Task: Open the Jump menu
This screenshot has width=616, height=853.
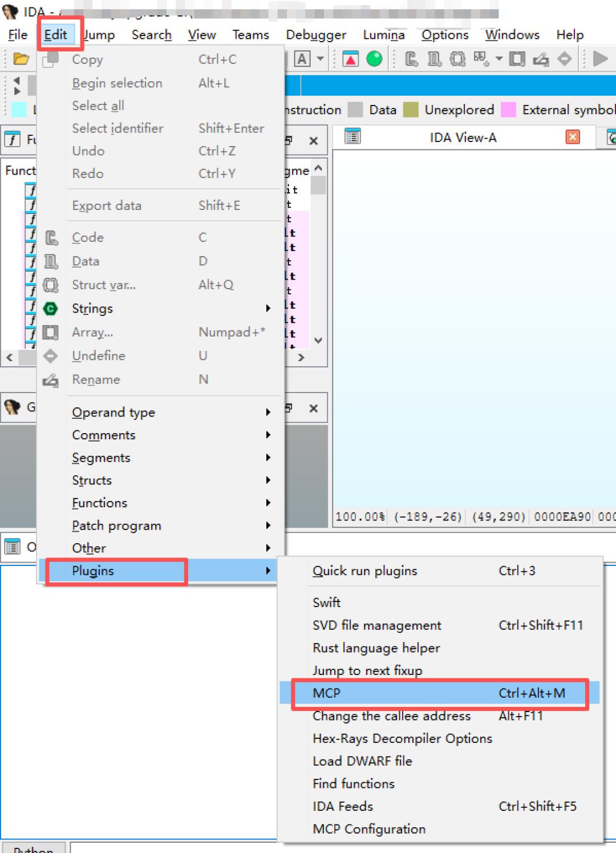Action: coord(99,35)
